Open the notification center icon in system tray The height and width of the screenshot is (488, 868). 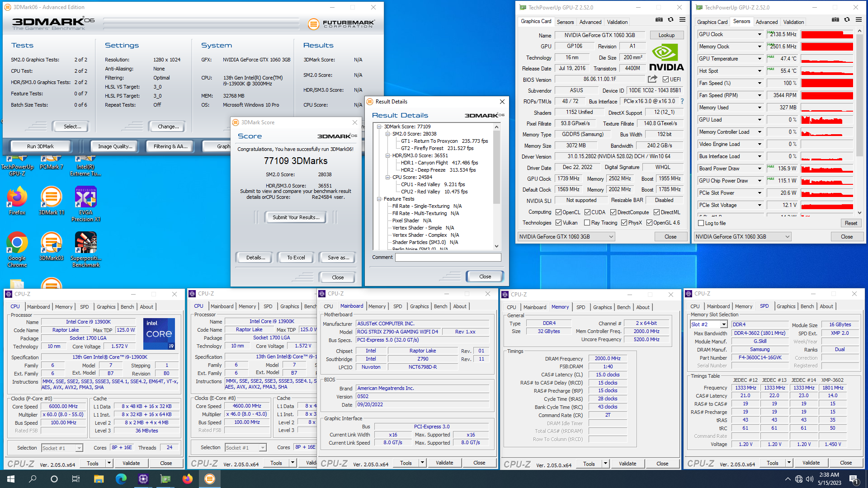(x=854, y=479)
